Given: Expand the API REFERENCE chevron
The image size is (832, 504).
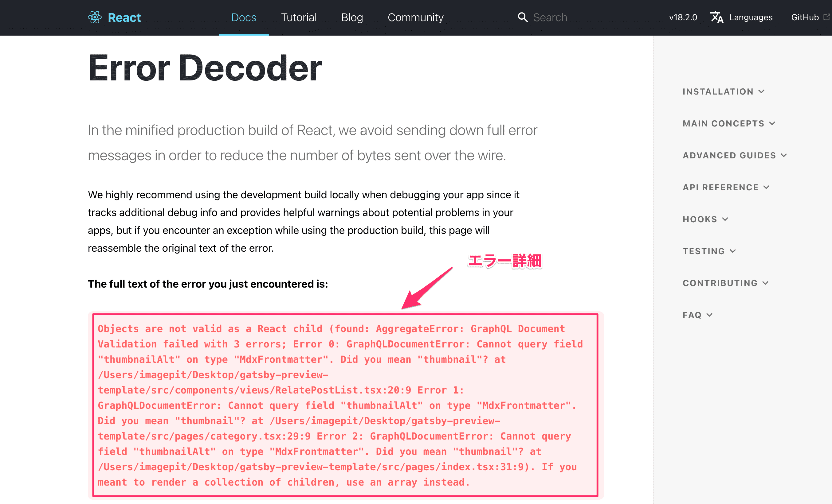Looking at the screenshot, I should pos(726,187).
